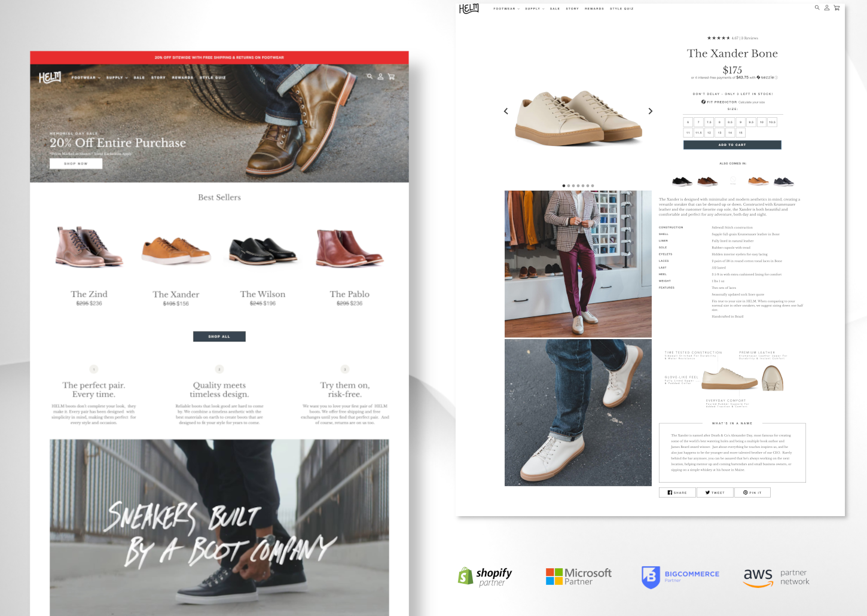Click the Sezzle logo under the price
This screenshot has height=616, width=867.
[765, 77]
